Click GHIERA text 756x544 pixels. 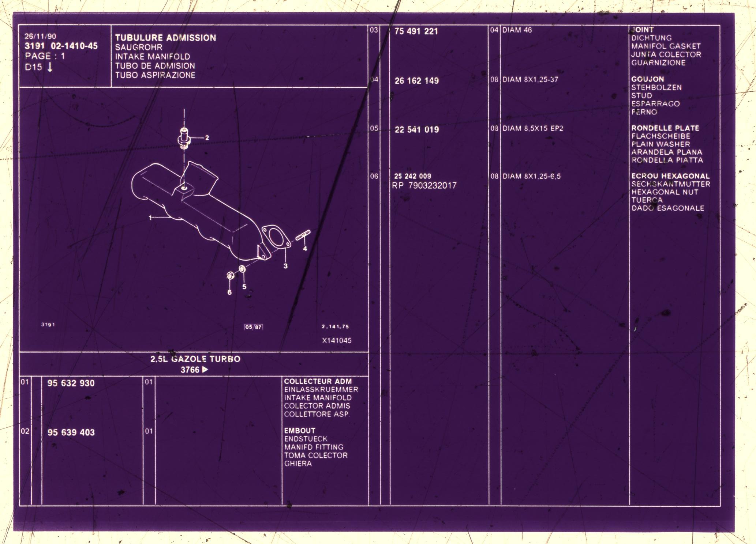(298, 464)
